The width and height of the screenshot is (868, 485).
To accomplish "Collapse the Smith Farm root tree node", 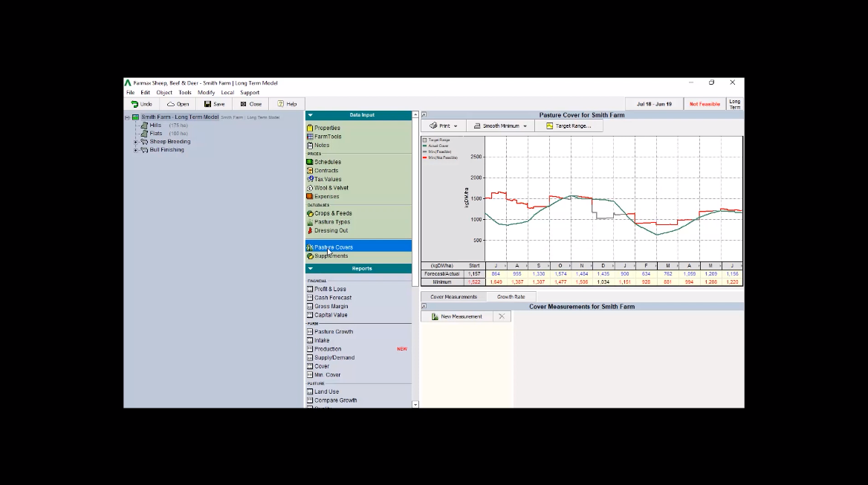I will (127, 117).
